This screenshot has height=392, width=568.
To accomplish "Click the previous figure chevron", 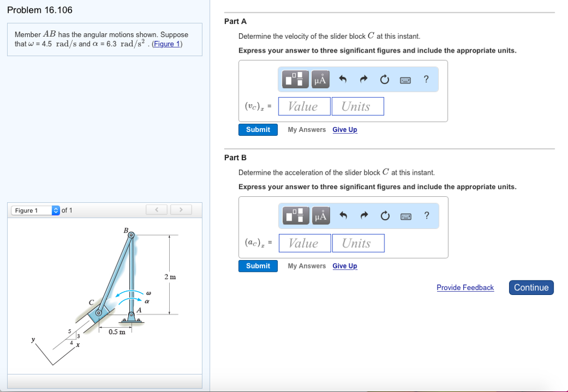I will (x=156, y=210).
